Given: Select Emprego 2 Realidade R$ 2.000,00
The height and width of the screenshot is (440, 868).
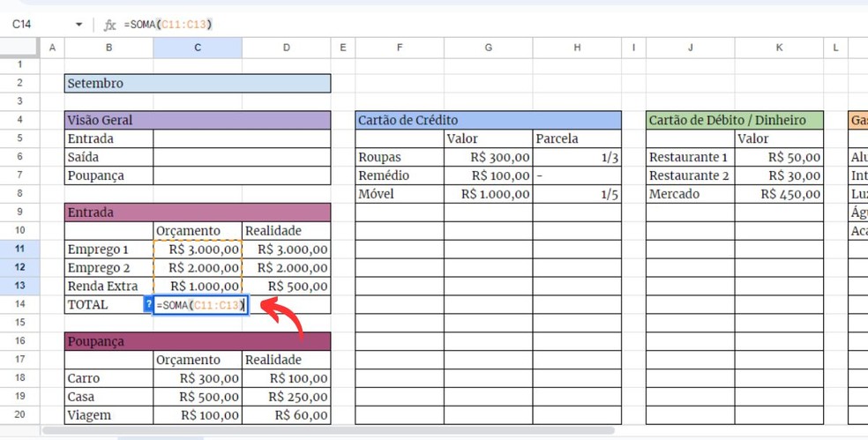Looking at the screenshot, I should point(286,267).
